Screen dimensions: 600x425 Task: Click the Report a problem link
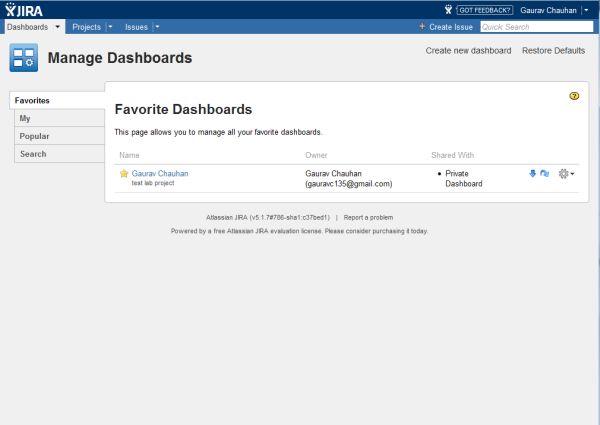pyautogui.click(x=368, y=217)
